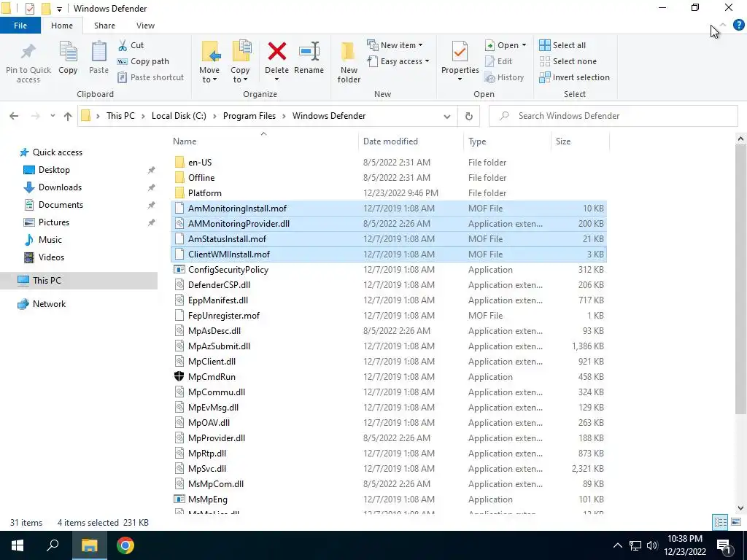Click Select none
Viewport: 747px width, 560px height.
click(568, 61)
